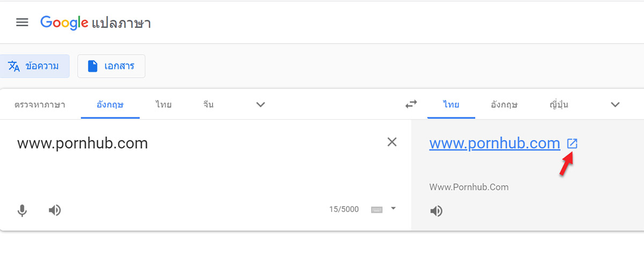Image resolution: width=644 pixels, height=265 pixels.
Task: Clear the source text with X
Action: point(392,142)
